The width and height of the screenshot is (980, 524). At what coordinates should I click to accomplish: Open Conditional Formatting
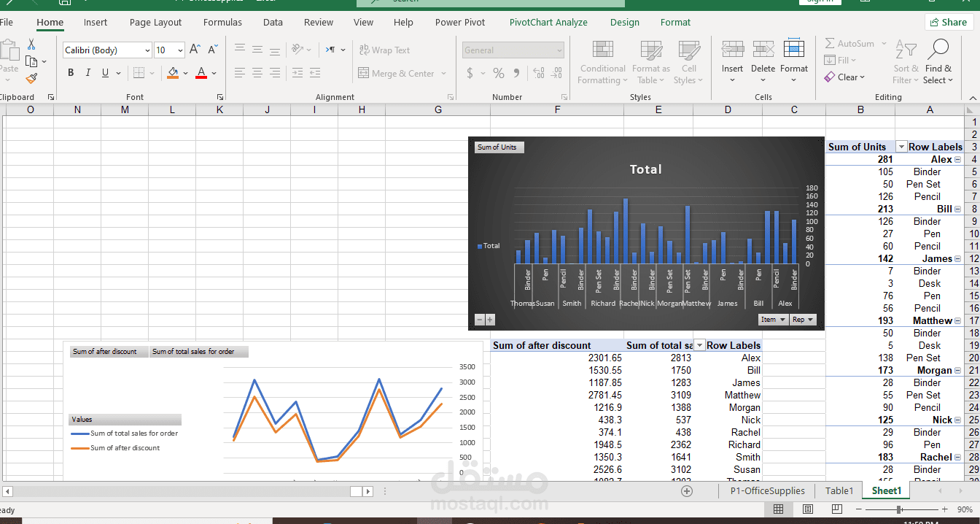pos(602,63)
